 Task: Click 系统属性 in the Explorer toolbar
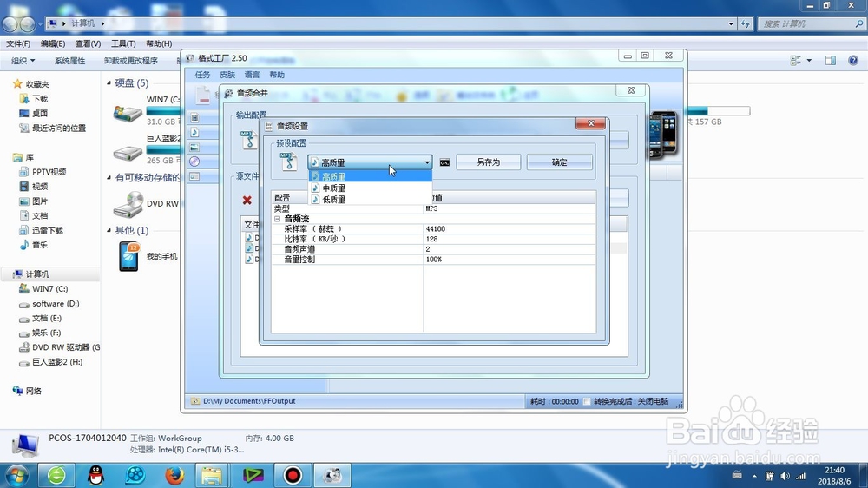click(69, 61)
